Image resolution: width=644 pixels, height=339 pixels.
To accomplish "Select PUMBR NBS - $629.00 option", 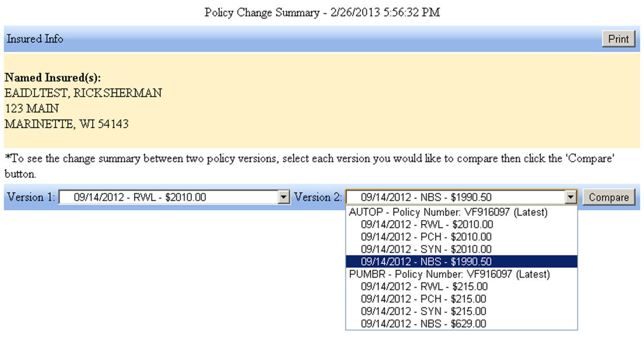I will pos(461,323).
